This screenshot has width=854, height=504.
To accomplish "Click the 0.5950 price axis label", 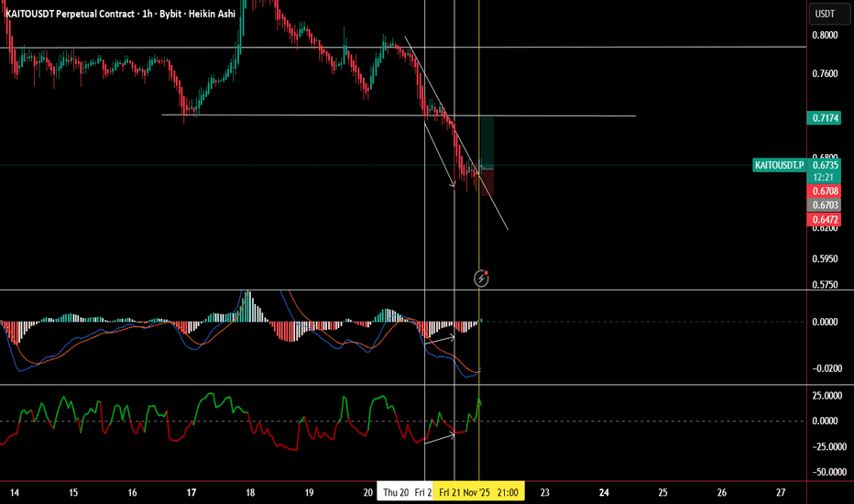I will pyautogui.click(x=825, y=258).
